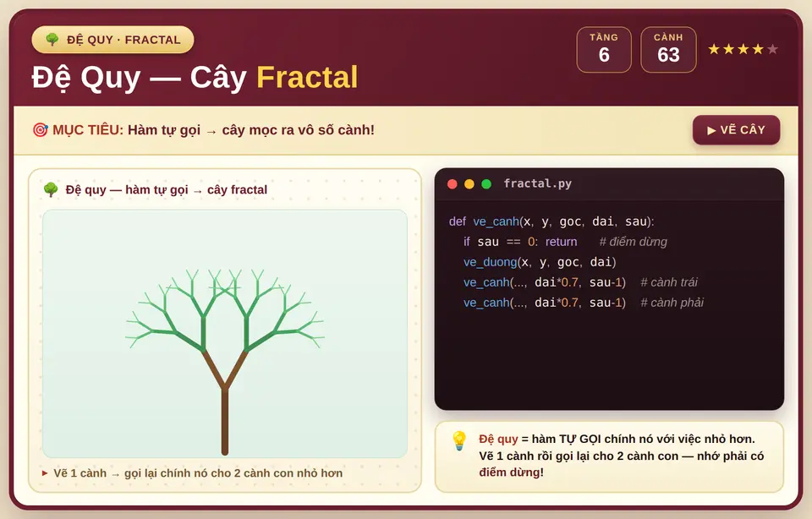Screen dimensions: 812x519
Task: Click the ĐỆ QUY · FRACTAL badge
Action: click(112, 40)
